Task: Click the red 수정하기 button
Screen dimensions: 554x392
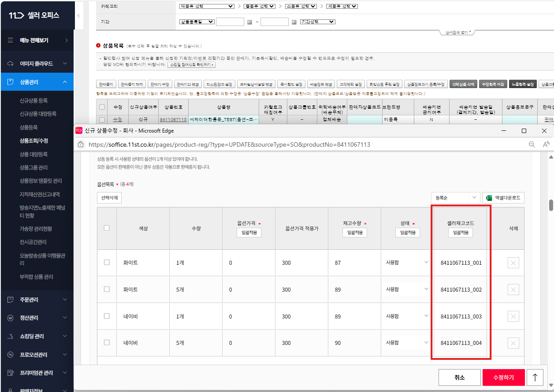Action: click(x=503, y=377)
